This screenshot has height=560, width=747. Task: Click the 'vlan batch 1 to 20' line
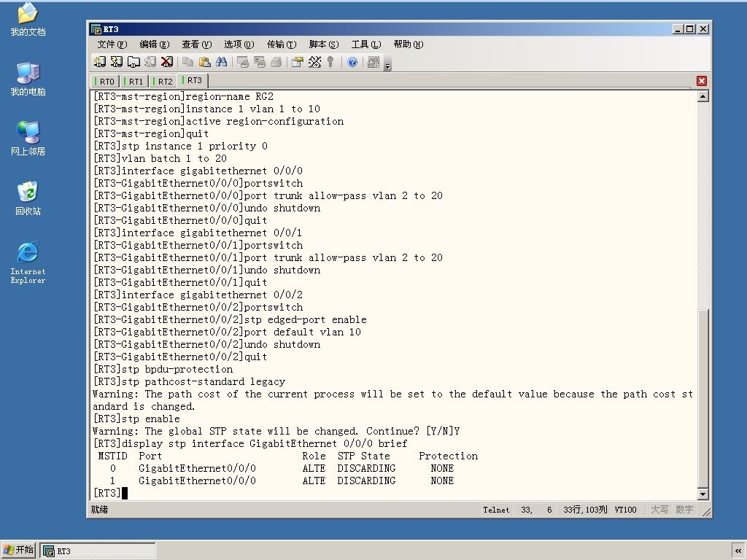[x=160, y=158]
